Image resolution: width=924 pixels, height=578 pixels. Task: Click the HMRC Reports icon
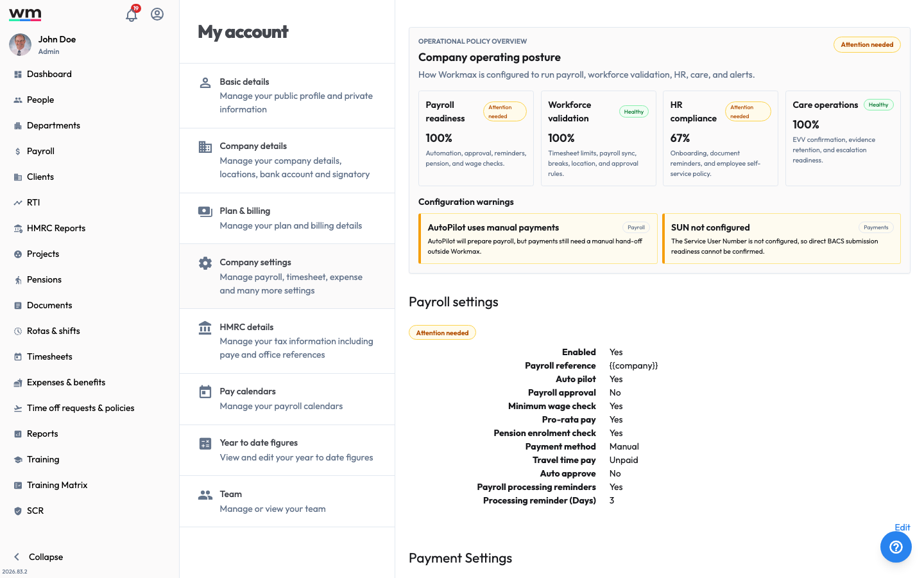point(18,229)
